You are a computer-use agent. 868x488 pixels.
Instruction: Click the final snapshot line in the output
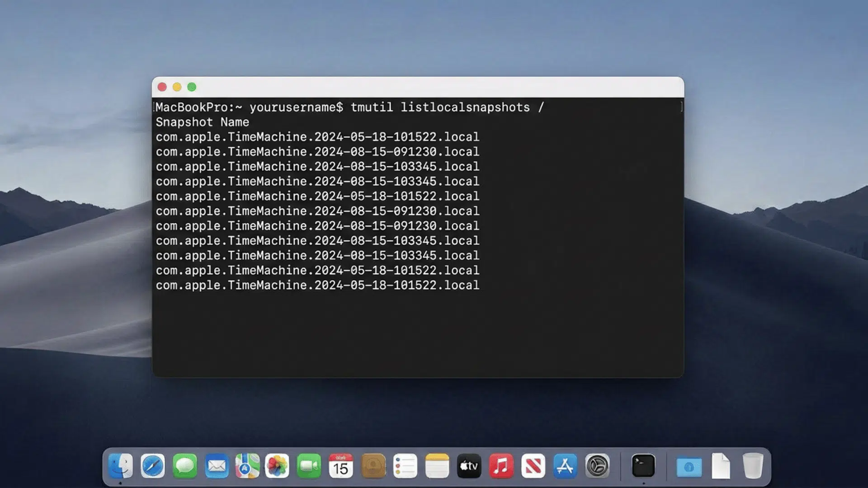point(317,286)
